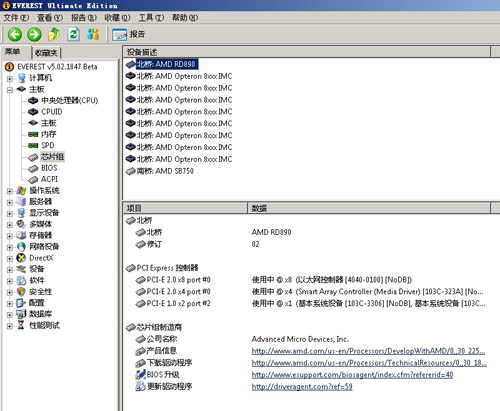Click the 数据 column header

pyautogui.click(x=369, y=209)
